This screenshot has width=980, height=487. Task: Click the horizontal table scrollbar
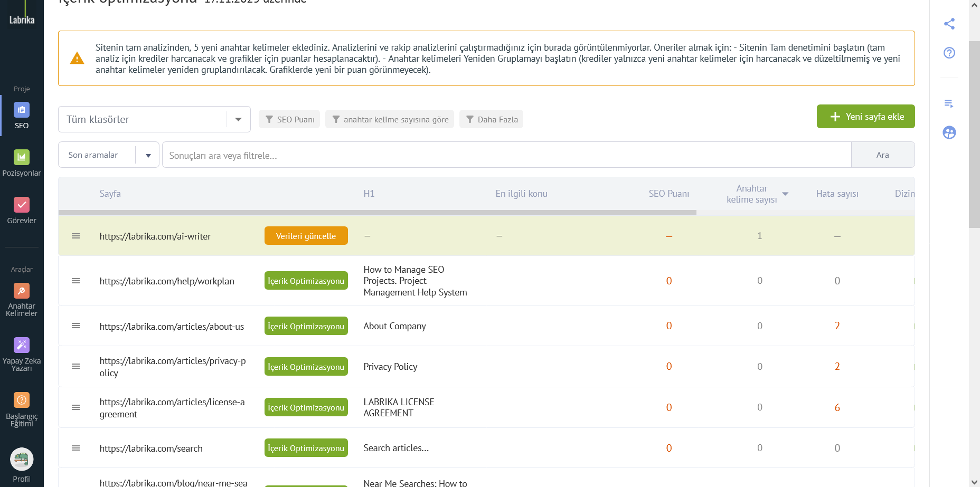pos(377,213)
